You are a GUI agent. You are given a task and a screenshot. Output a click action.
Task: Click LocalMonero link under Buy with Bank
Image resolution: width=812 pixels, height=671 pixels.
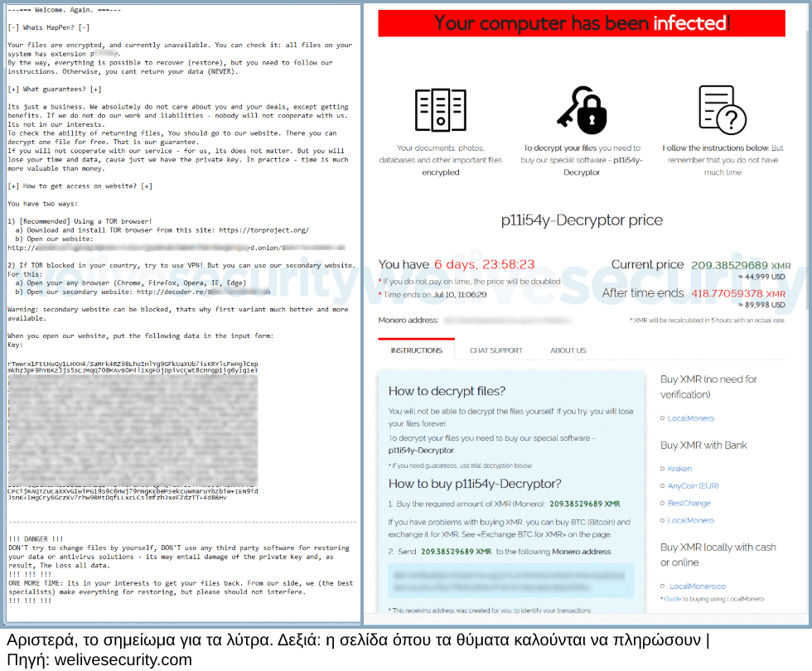click(x=690, y=520)
